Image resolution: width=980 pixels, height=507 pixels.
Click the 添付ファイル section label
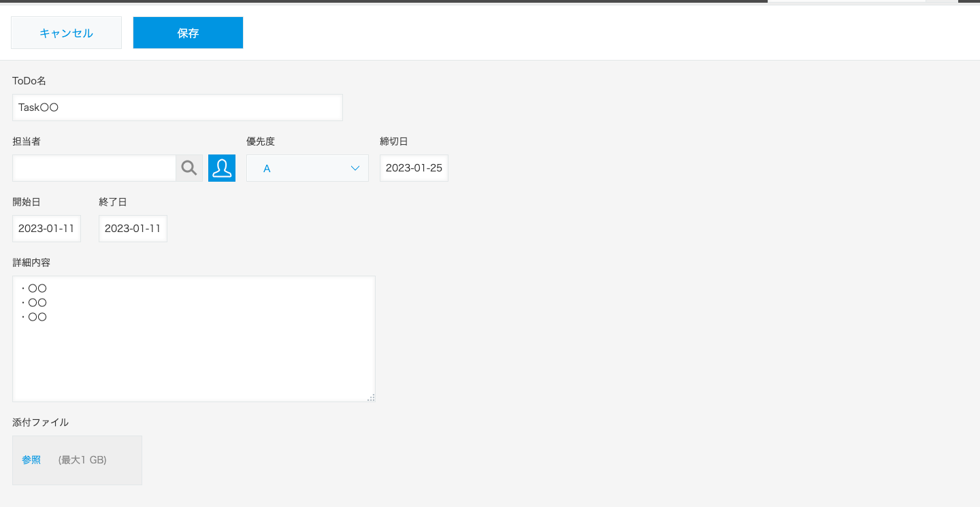pos(40,423)
